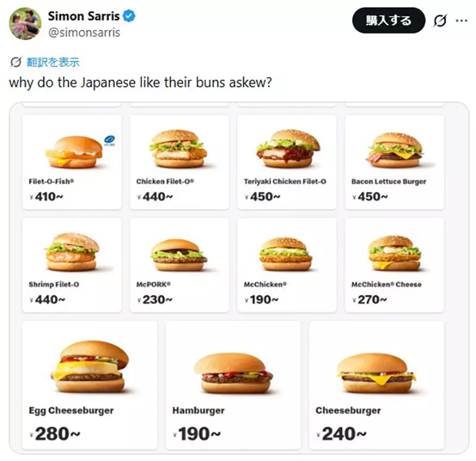Choose the Teriyaki Chicken Filet-O item
The height and width of the screenshot is (461, 476).
(x=287, y=161)
